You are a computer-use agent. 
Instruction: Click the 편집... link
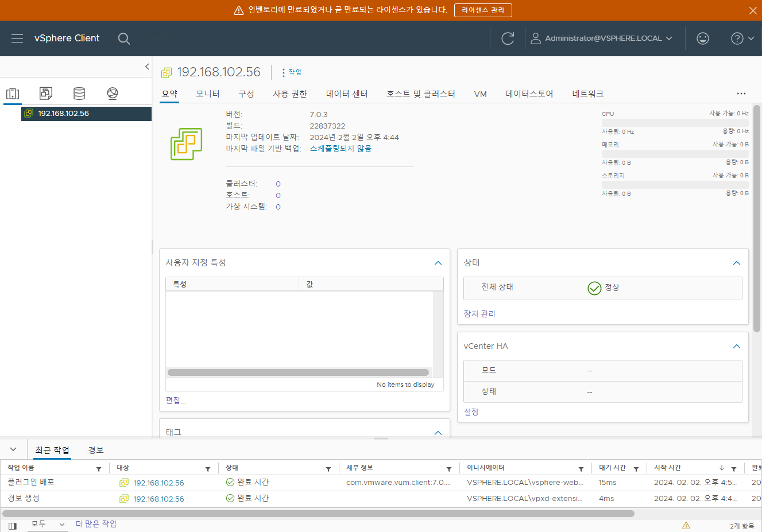(176, 401)
